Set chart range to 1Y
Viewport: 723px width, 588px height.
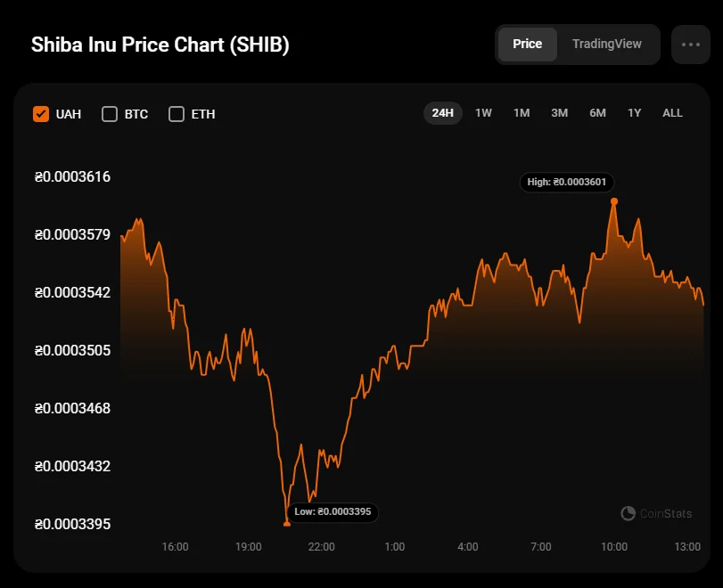pos(634,113)
